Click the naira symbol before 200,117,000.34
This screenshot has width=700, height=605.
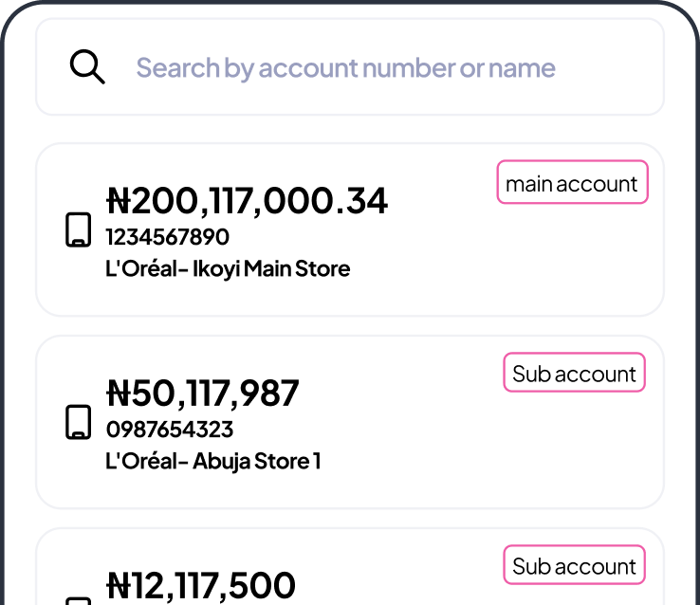click(x=118, y=200)
